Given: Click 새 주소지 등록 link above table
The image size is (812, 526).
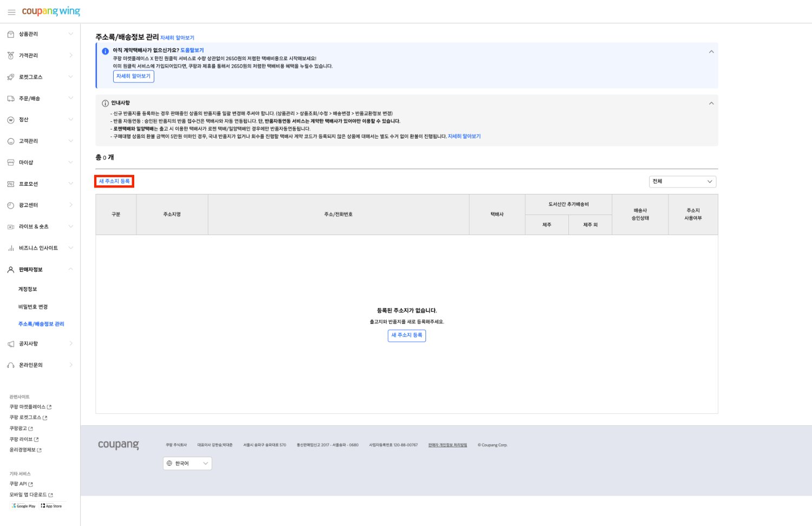Looking at the screenshot, I should click(x=114, y=181).
